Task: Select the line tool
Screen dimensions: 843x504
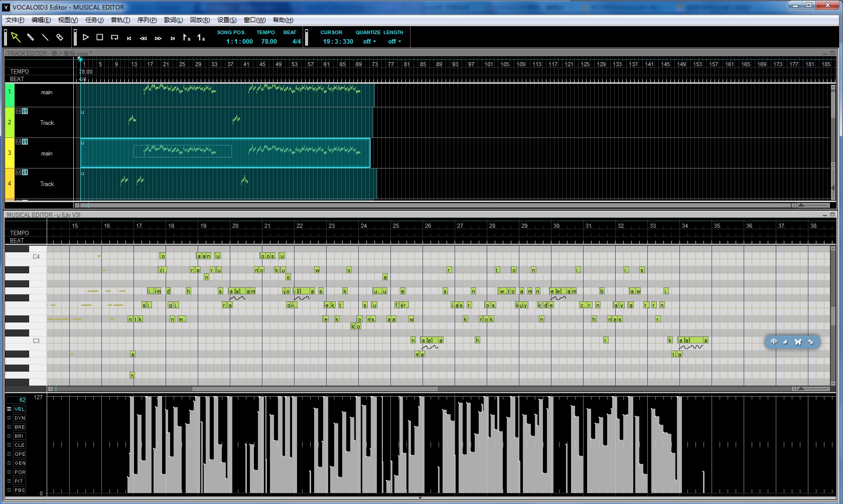Action: 45,37
